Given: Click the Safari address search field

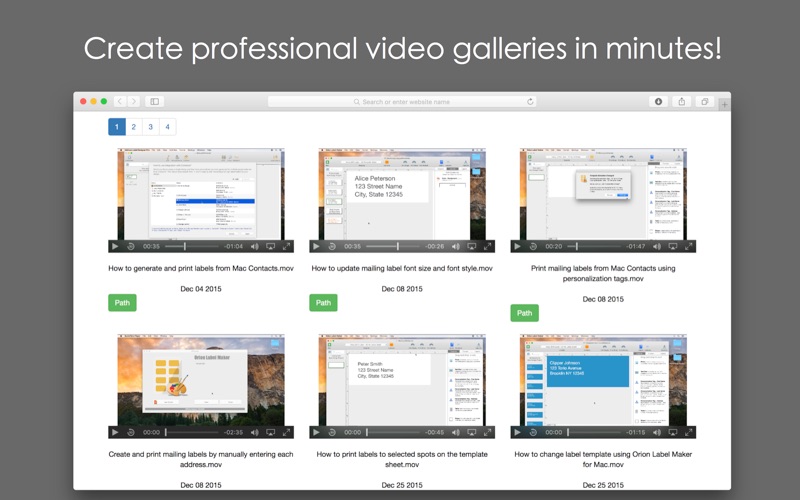Looking at the screenshot, I should click(x=402, y=102).
